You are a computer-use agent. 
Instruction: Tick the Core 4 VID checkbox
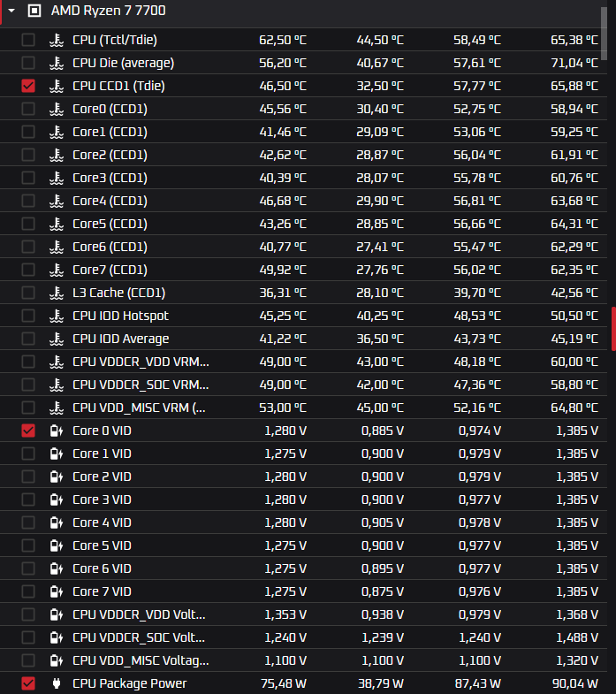[x=28, y=522]
